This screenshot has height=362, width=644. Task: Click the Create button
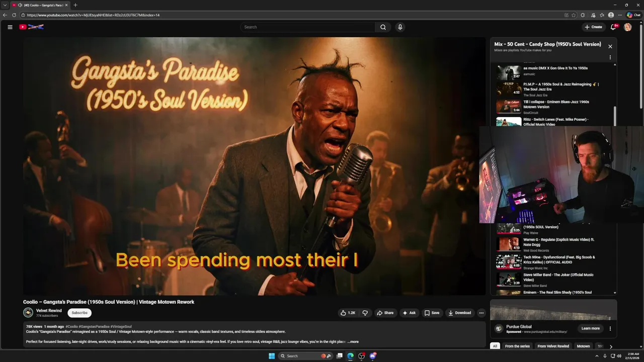click(594, 27)
